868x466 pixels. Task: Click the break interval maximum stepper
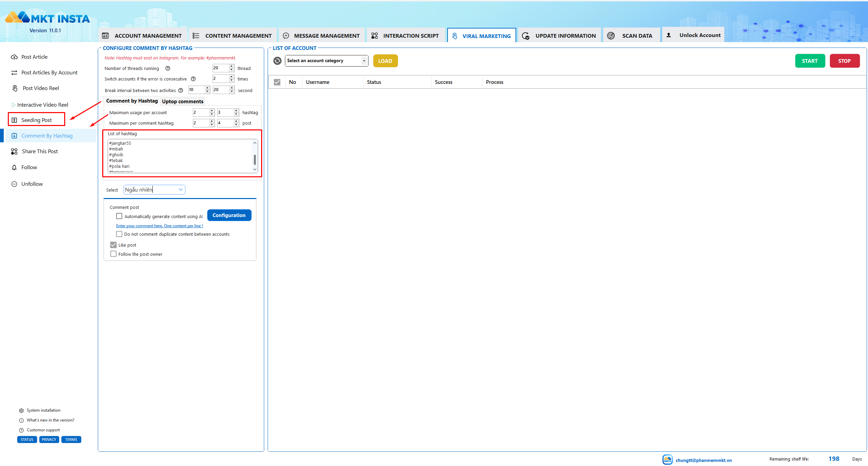click(232, 90)
